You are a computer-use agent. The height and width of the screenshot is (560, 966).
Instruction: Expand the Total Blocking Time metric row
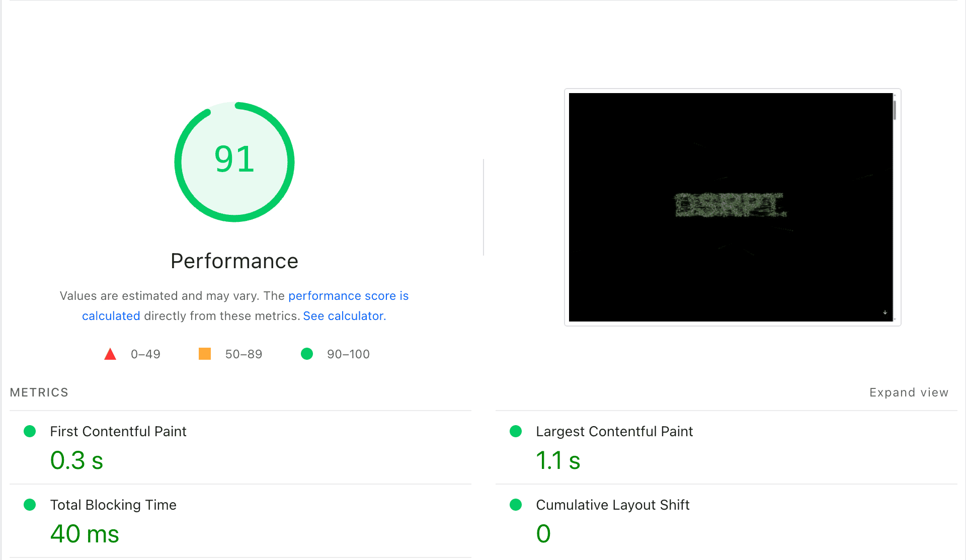coord(113,505)
